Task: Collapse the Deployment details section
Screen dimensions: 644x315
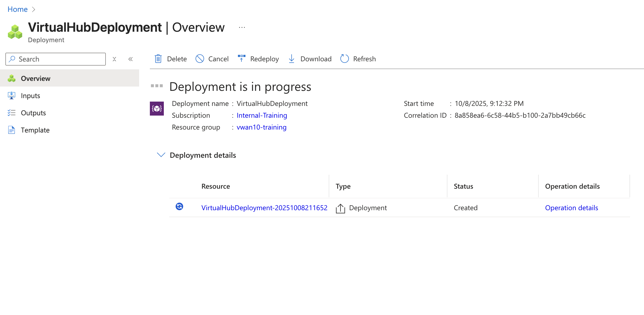Action: (161, 155)
